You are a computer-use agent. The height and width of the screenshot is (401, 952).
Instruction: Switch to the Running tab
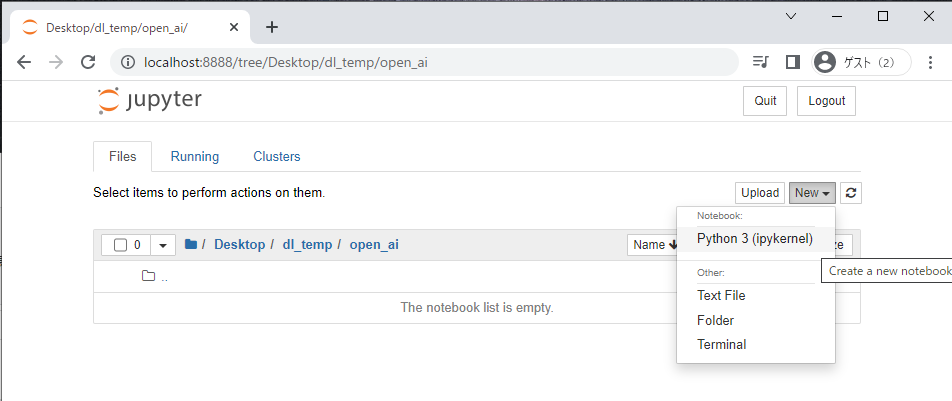pos(195,156)
